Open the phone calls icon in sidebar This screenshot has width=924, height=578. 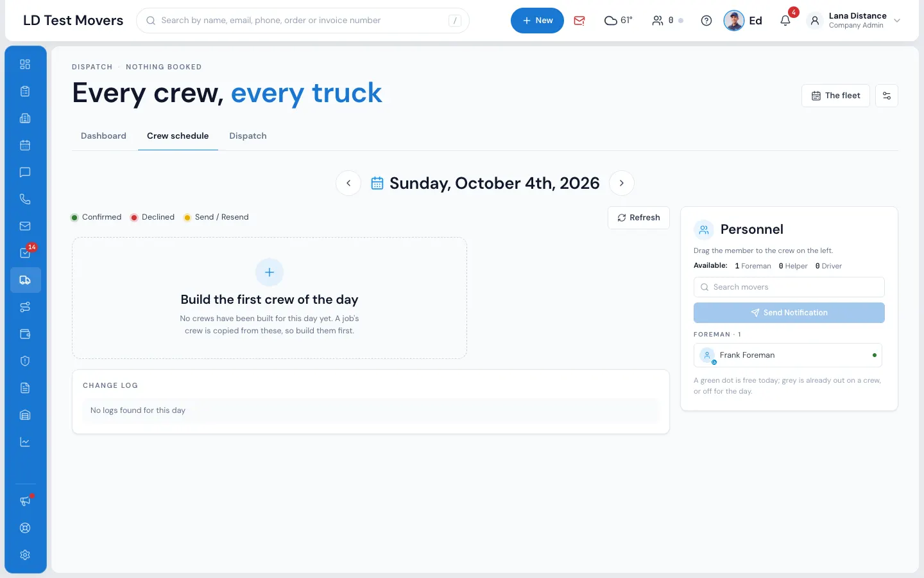tap(25, 199)
